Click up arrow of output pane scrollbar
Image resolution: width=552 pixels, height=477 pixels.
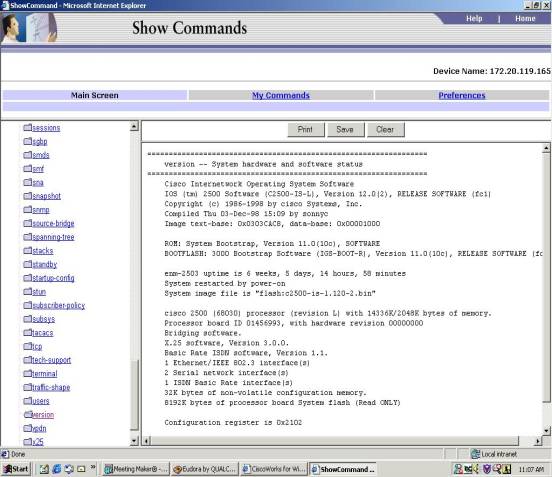(546, 148)
